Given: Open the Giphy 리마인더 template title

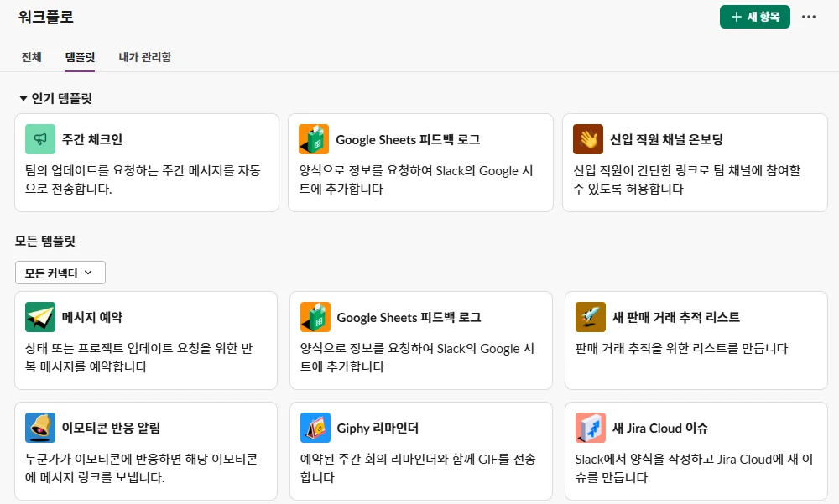Looking at the screenshot, I should 378,428.
